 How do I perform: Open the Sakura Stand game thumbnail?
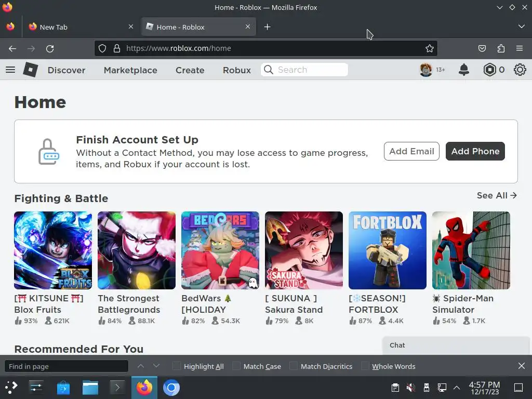[x=304, y=250]
